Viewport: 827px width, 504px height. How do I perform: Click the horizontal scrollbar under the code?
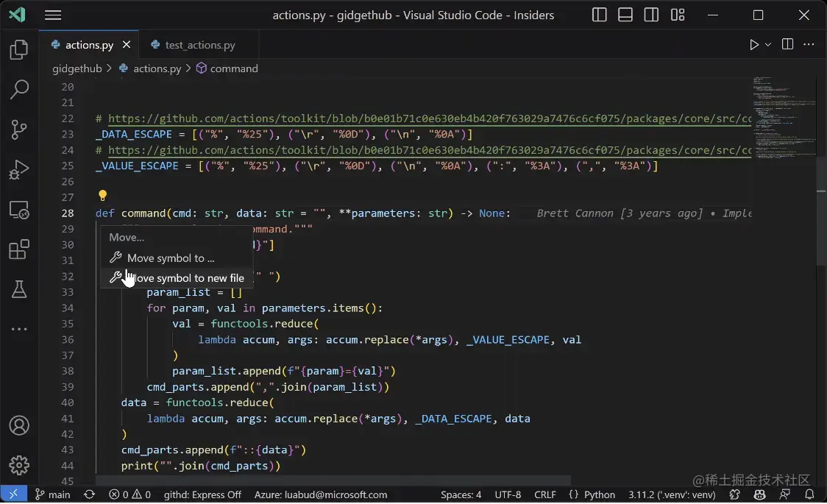coord(333,480)
